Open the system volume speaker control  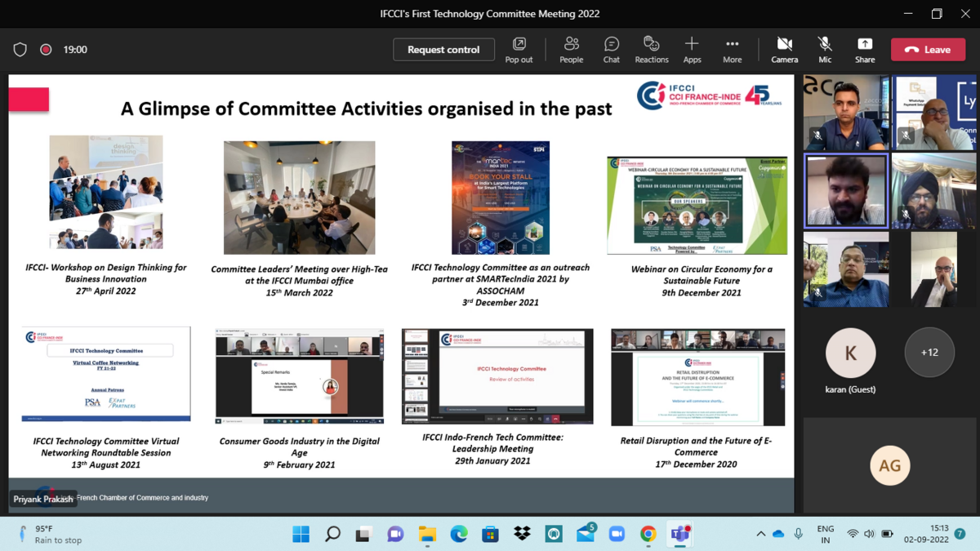869,534
